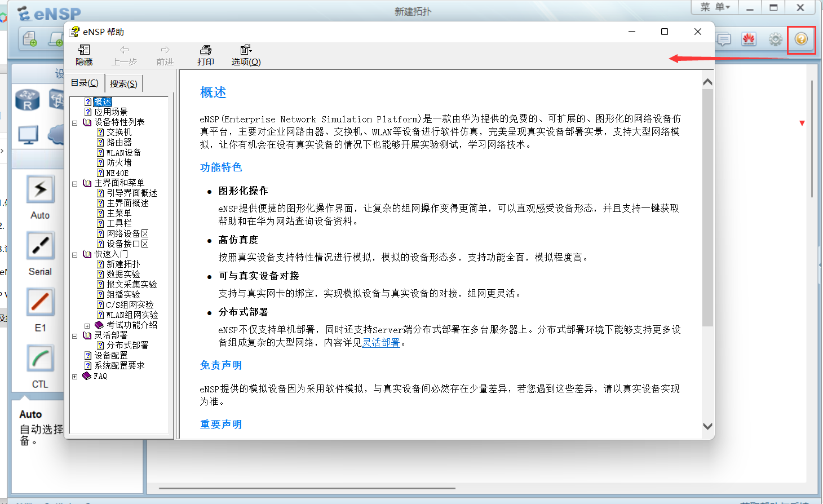Open the WLAN组网实验 help topic

pyautogui.click(x=132, y=315)
